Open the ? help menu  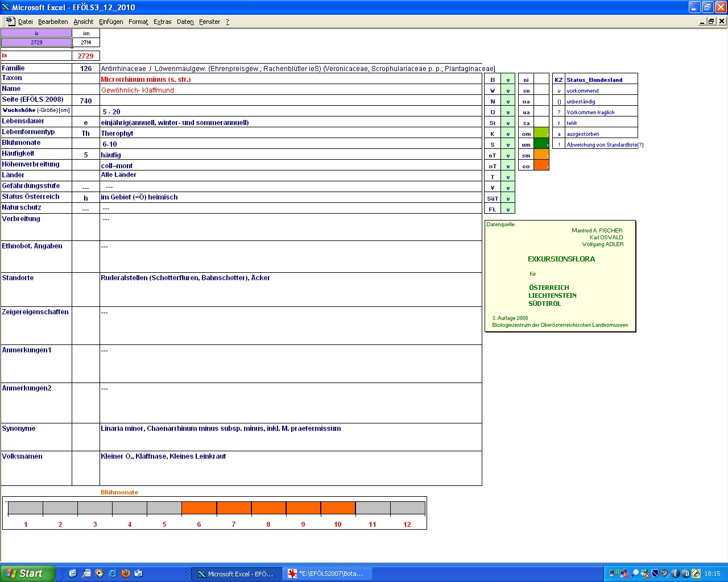(x=227, y=22)
